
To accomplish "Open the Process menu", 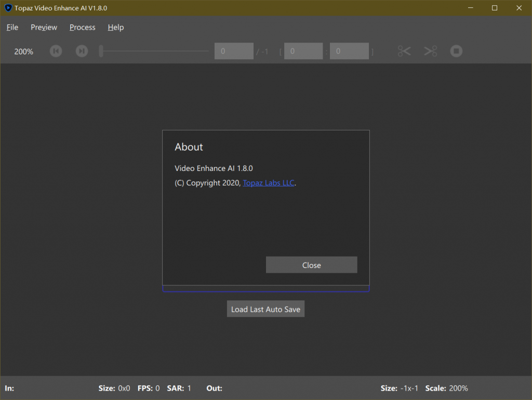I will coord(82,27).
